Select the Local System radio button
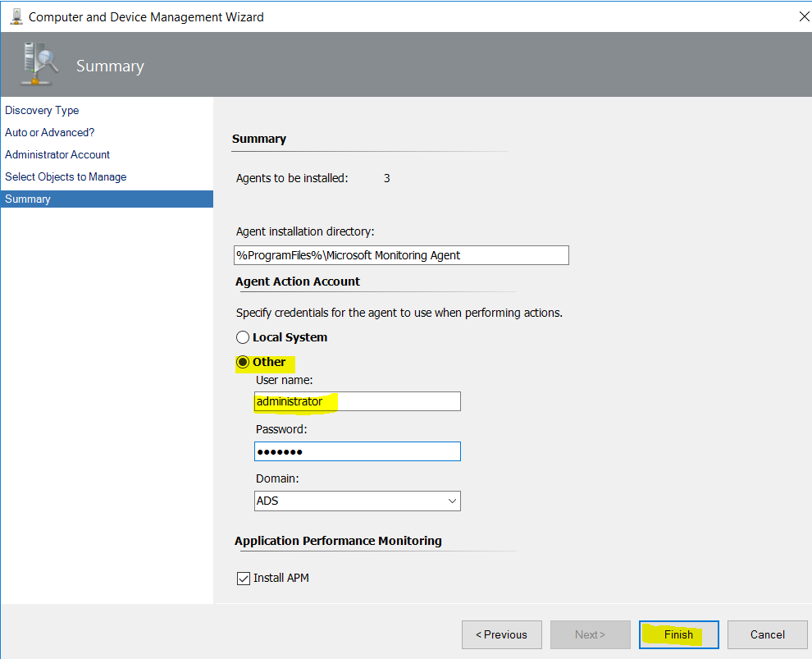 (x=242, y=337)
